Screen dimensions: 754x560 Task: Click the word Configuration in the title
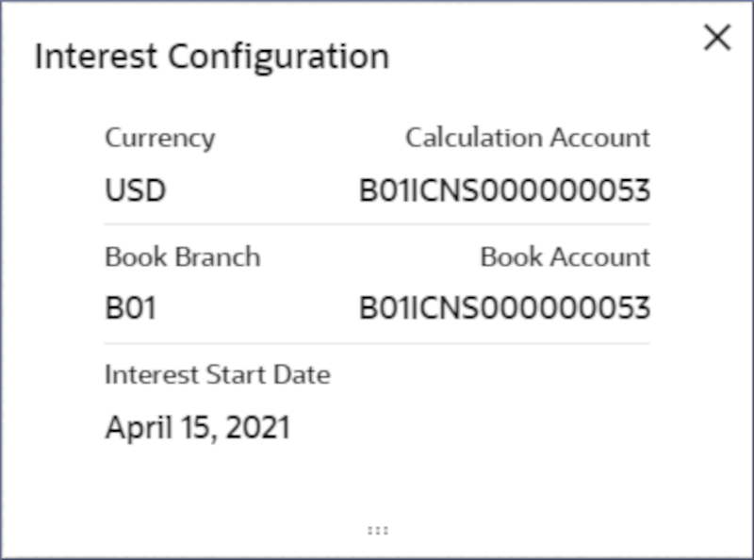pyautogui.click(x=279, y=57)
